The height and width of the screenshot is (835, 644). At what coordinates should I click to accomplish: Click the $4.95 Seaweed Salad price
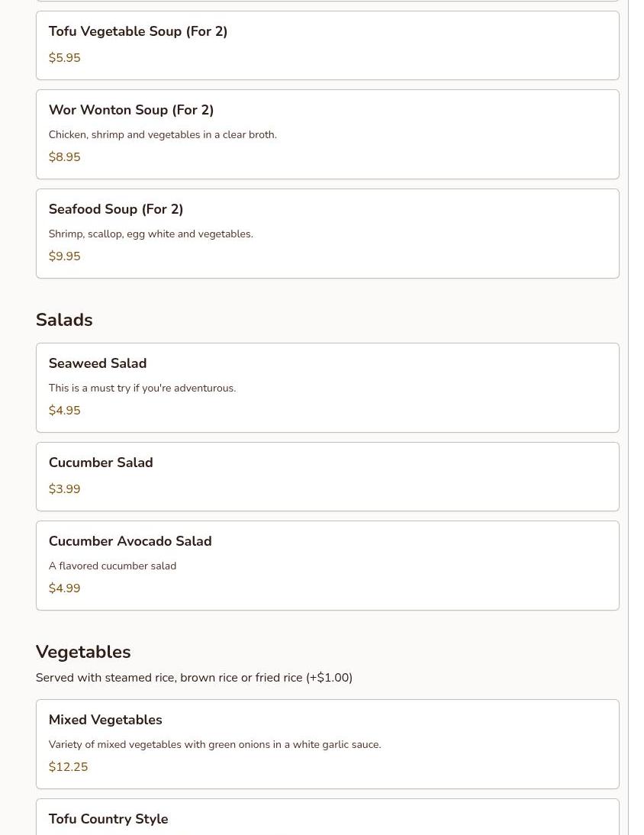coord(64,411)
